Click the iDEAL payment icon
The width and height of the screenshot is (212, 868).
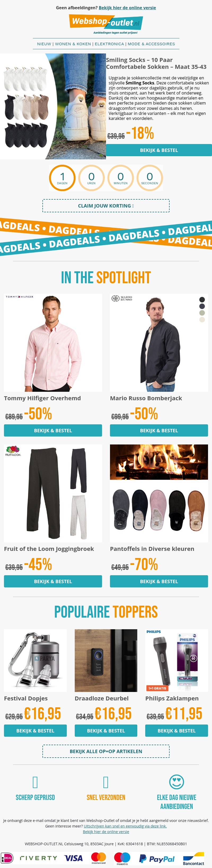(x=7, y=858)
